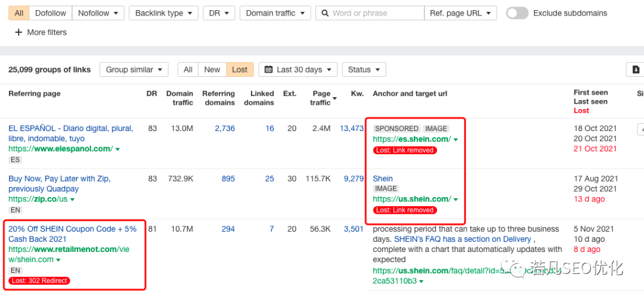Expand the Backlink type dropdown
This screenshot has height=296, width=644.
[164, 13]
